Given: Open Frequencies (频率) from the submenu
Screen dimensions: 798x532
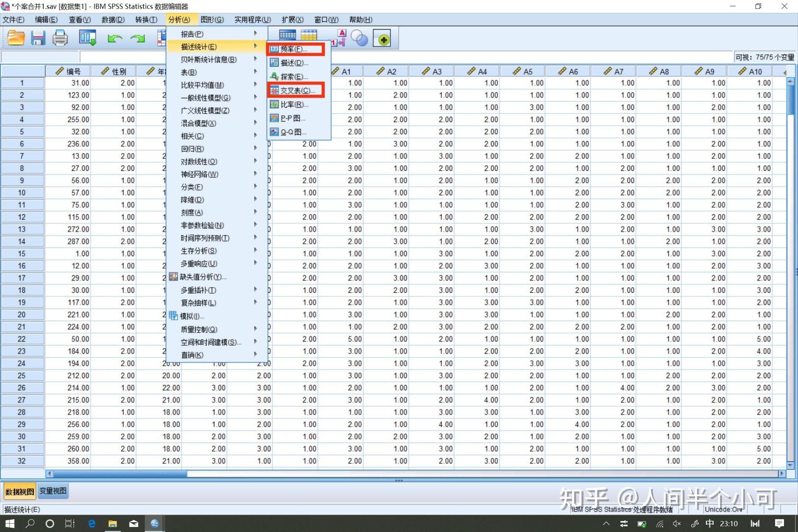Looking at the screenshot, I should [x=295, y=49].
